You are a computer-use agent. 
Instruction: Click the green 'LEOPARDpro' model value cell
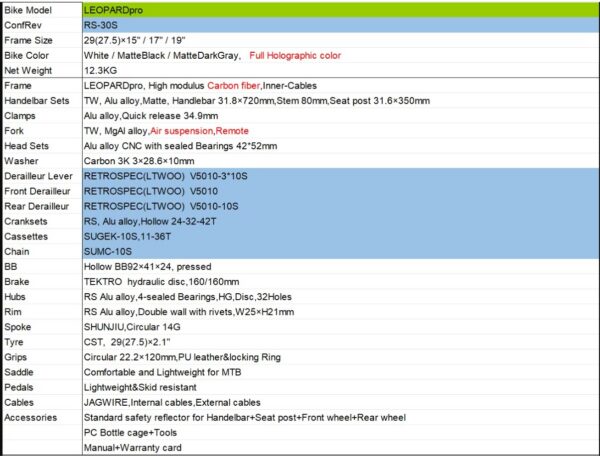pyautogui.click(x=341, y=10)
